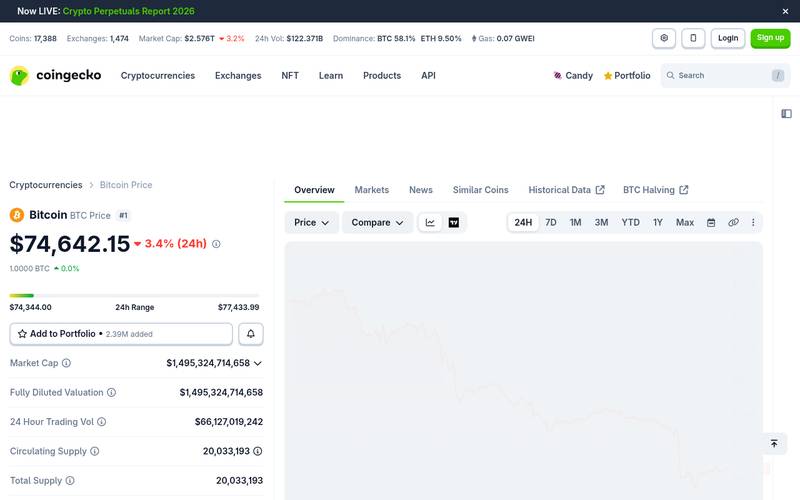
Task: Click the Market Cap $2.576T stat
Action: (191, 38)
